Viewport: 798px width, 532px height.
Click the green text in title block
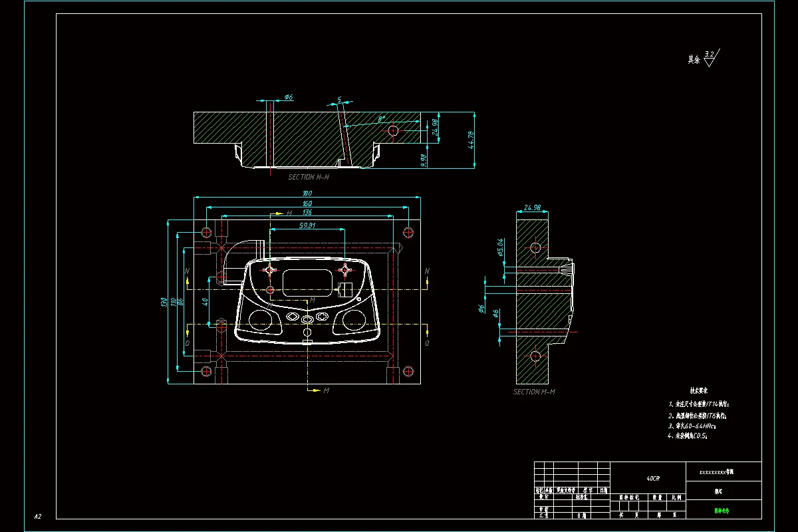pyautogui.click(x=721, y=511)
